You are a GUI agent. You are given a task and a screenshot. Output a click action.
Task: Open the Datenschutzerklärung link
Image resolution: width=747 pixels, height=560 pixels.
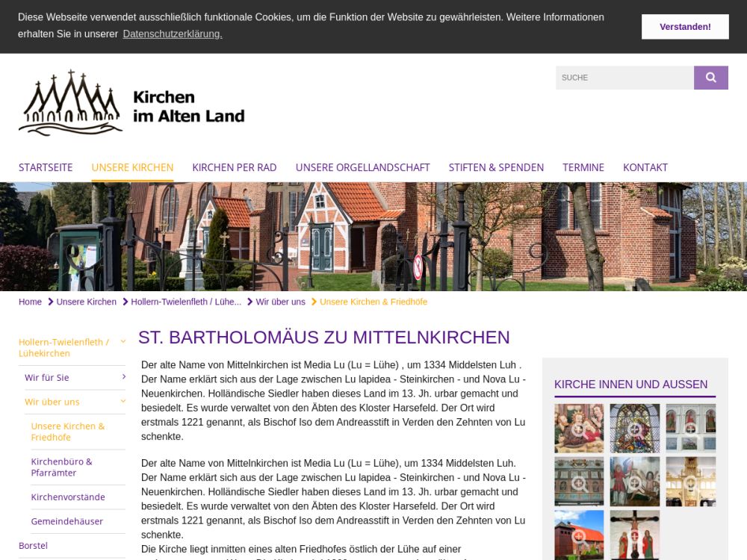173,34
